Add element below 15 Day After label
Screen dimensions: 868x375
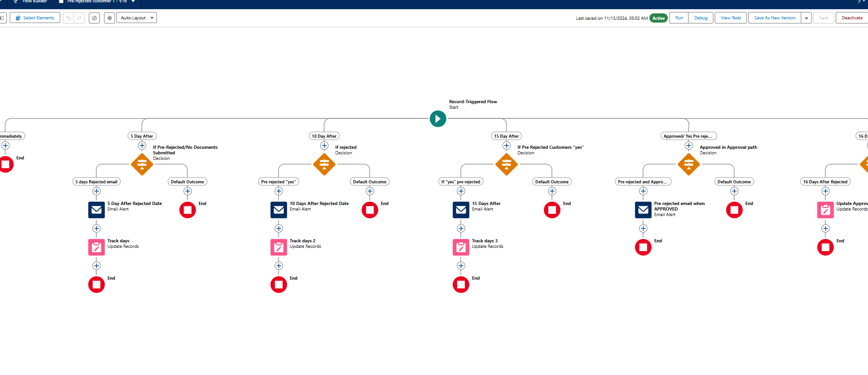[507, 146]
